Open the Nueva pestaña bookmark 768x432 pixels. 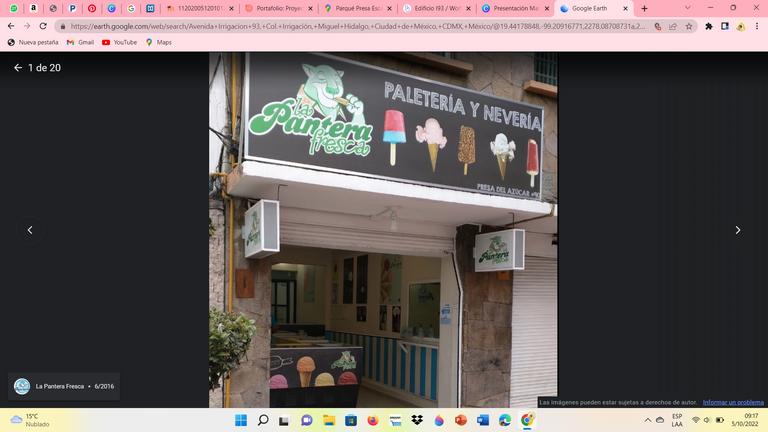(33, 43)
